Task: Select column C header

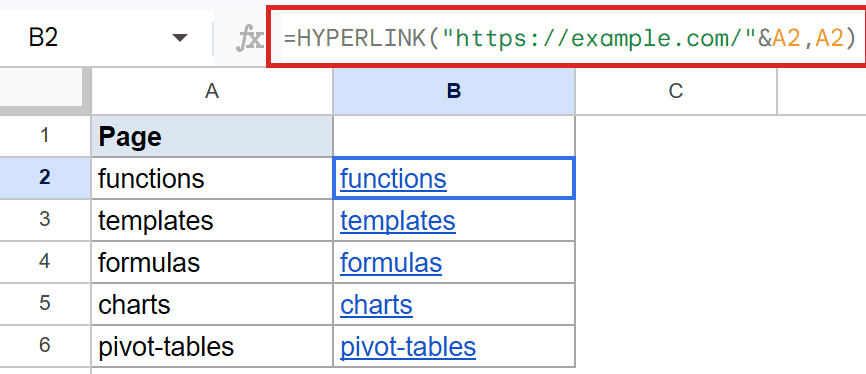Action: pos(676,91)
